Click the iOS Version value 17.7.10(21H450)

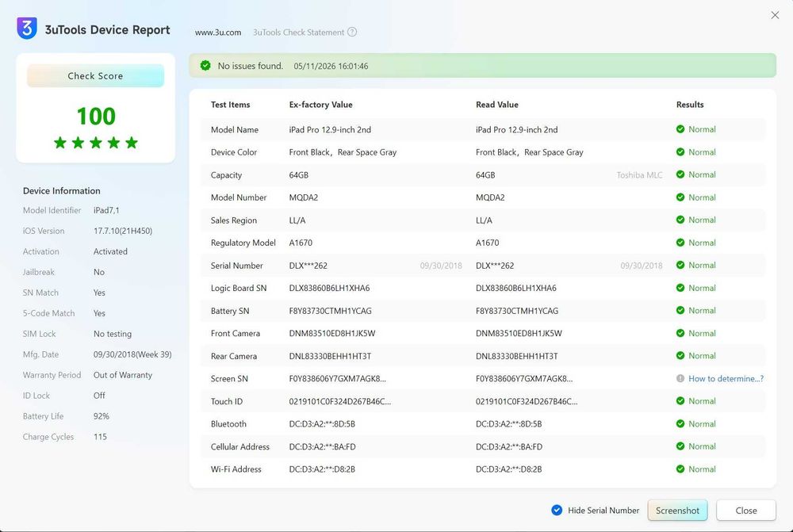pos(123,231)
